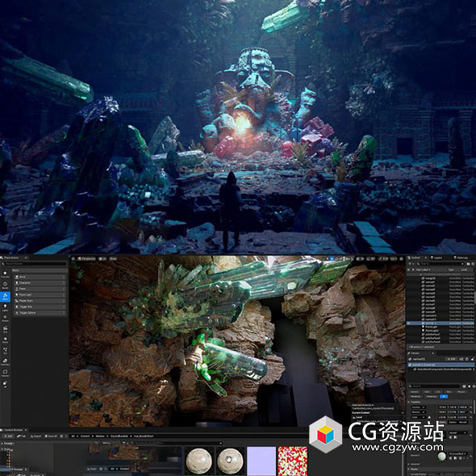Image resolution: width=476 pixels, height=476 pixels.
Task: Collapse the Transform section in Details
Action: pyautogui.click(x=408, y=402)
